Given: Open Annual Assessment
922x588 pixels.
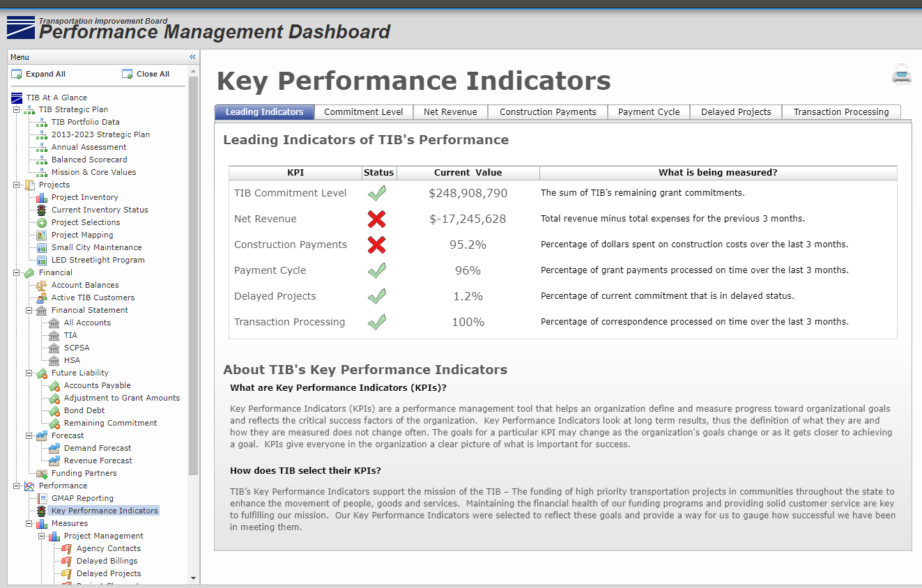Looking at the screenshot, I should coord(89,147).
